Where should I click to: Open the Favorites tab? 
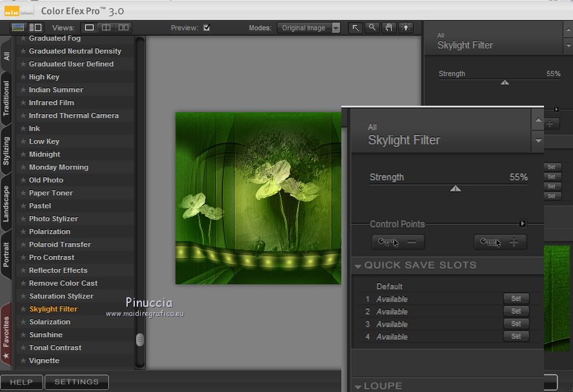6,331
